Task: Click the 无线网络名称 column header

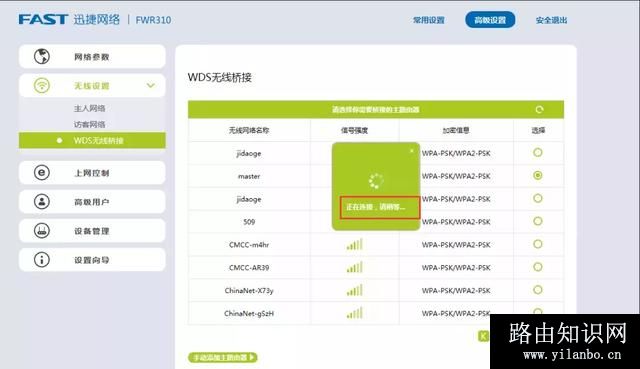Action: (x=249, y=130)
